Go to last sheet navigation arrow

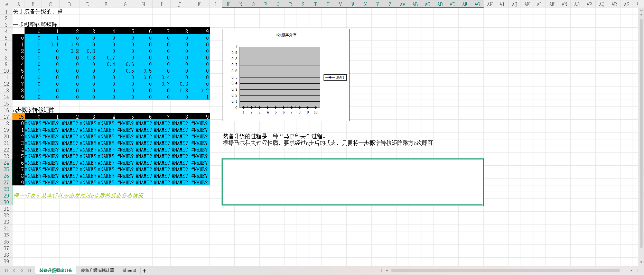coord(29,271)
